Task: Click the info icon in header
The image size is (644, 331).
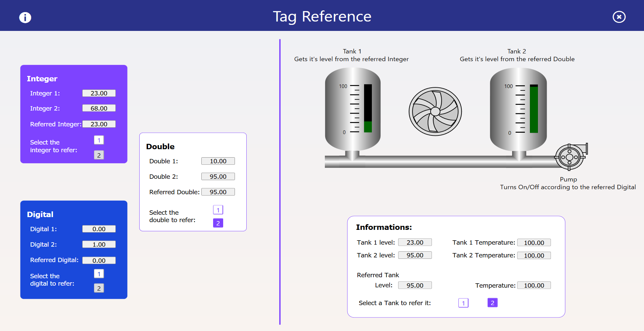Action: click(25, 17)
